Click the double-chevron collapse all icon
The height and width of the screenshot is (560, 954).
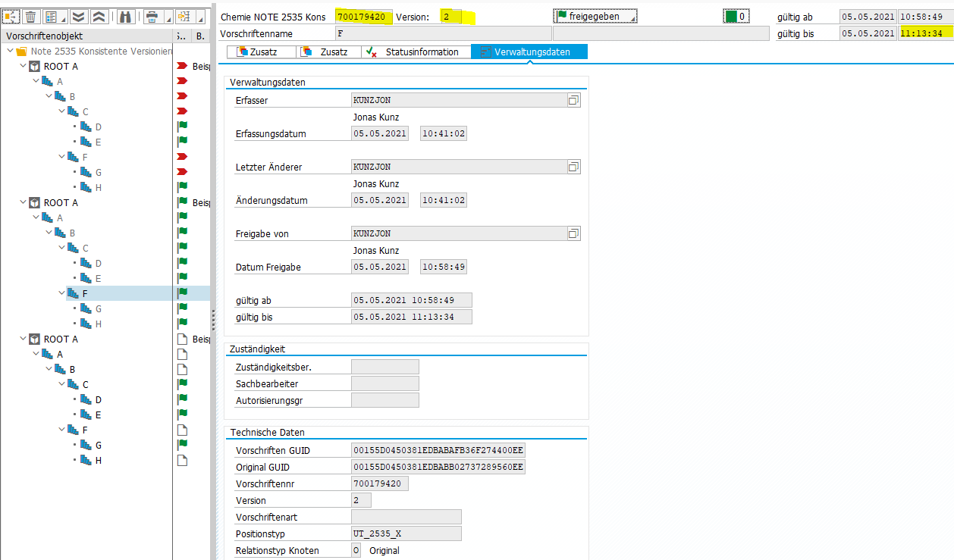(99, 17)
